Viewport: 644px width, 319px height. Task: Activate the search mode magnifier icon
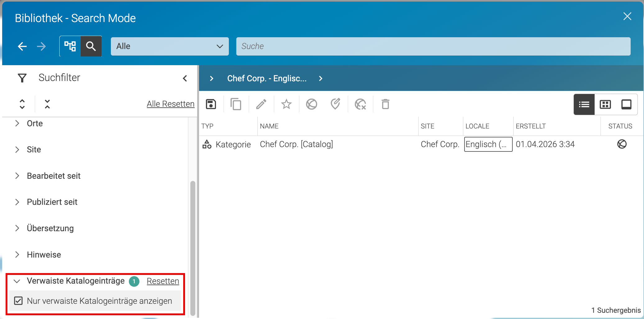tap(91, 46)
